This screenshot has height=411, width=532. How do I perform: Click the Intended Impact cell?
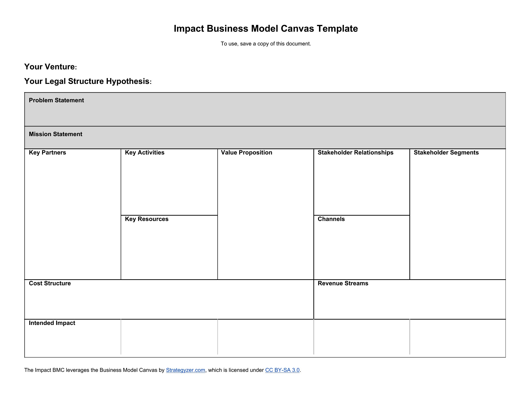coord(73,338)
